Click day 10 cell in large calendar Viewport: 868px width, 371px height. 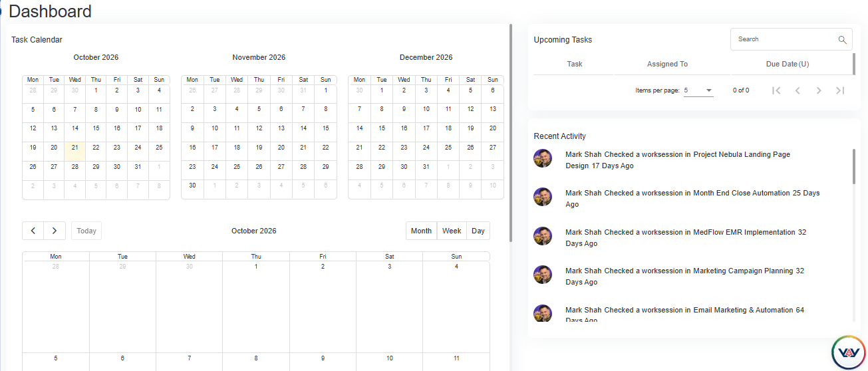[x=389, y=362]
